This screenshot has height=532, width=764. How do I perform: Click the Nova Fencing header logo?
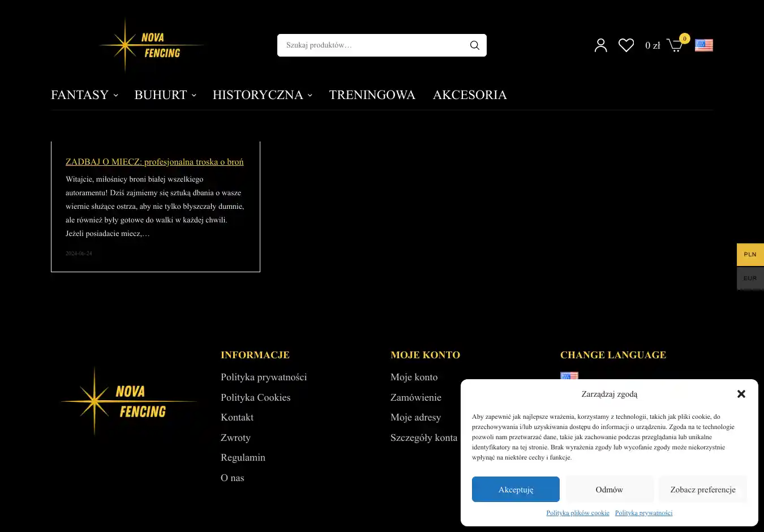click(150, 45)
